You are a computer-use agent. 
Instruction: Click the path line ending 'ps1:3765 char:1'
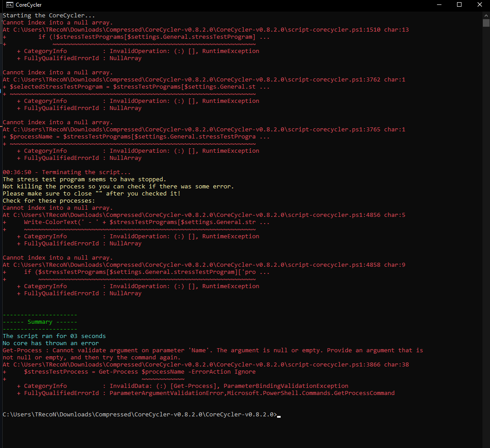pyautogui.click(x=204, y=130)
